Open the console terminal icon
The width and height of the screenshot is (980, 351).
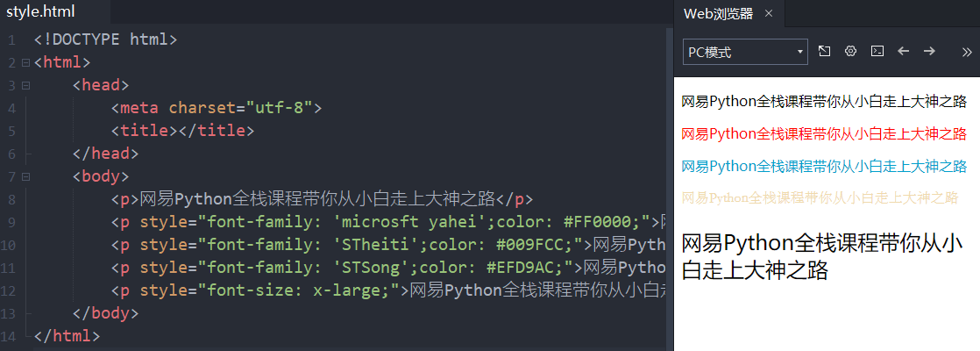(x=877, y=52)
